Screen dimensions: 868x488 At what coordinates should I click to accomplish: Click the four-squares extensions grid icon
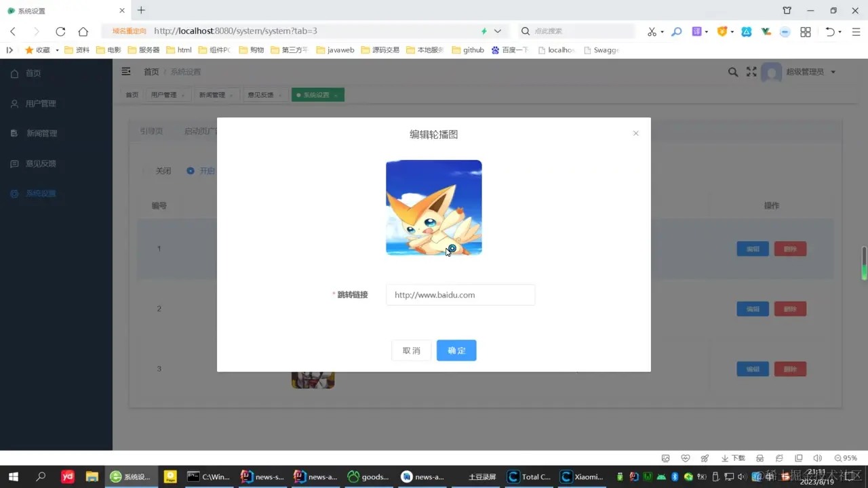(806, 31)
